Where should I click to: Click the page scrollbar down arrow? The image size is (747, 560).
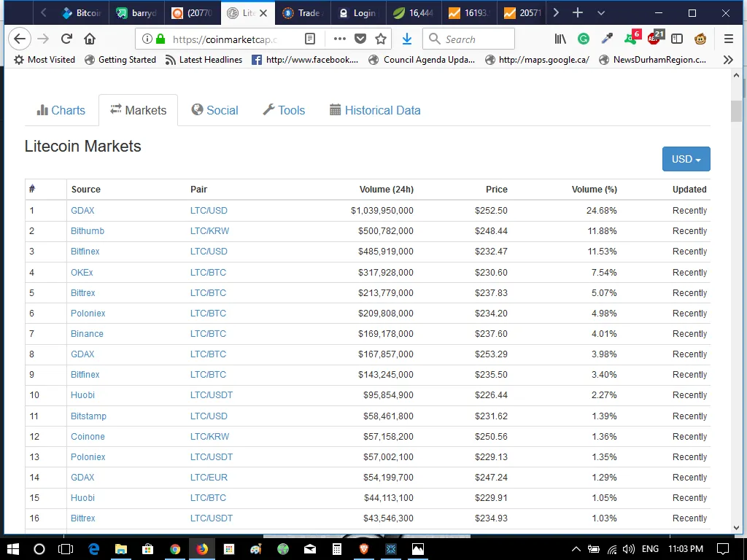point(736,527)
